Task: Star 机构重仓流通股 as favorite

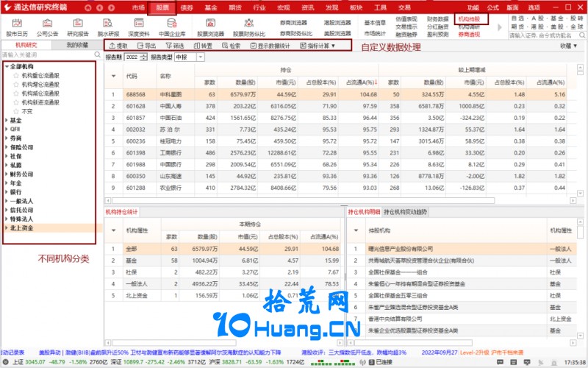Action: click(x=15, y=76)
